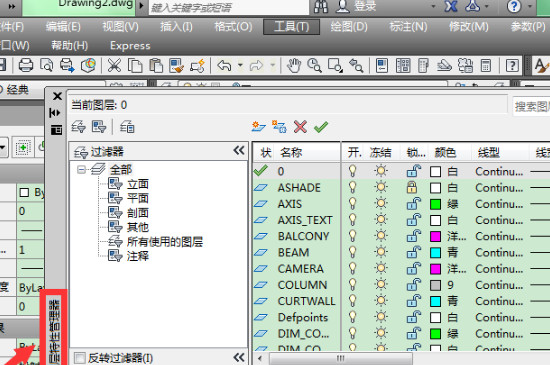The height and width of the screenshot is (365, 550).
Task: Click the Cut scissors icon in toolbar
Action: [114, 66]
